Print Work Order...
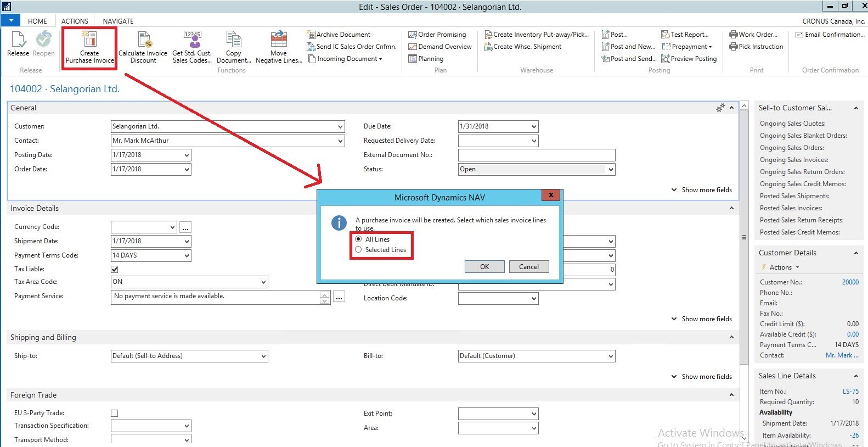868x447 pixels. coord(753,35)
